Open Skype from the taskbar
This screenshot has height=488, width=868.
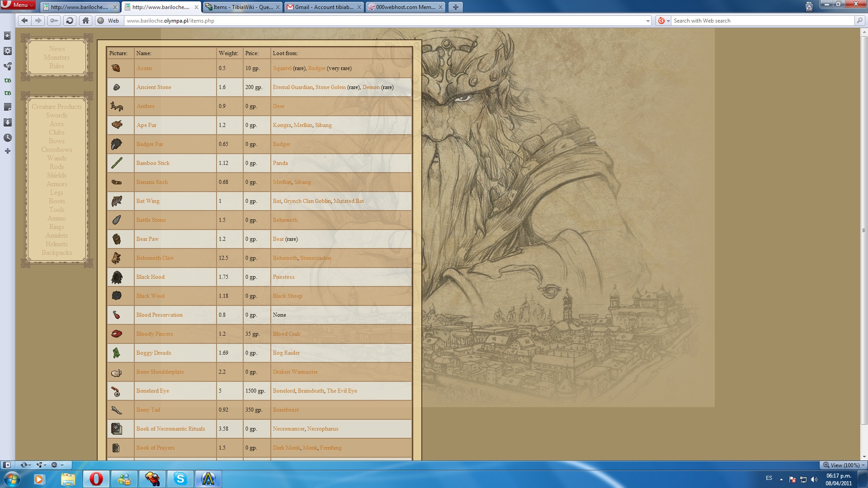tap(180, 479)
